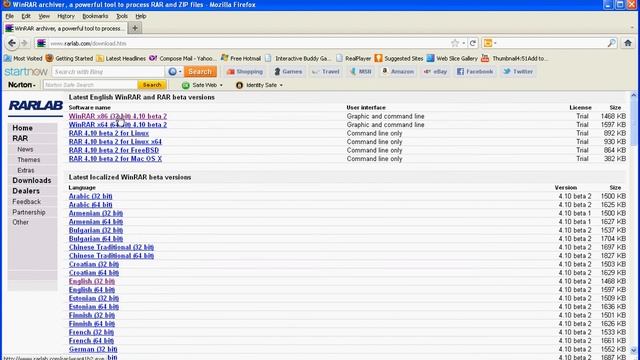Click the Most Visited bookmark icon
Image resolution: width=640 pixels, height=360 pixels.
coord(7,58)
